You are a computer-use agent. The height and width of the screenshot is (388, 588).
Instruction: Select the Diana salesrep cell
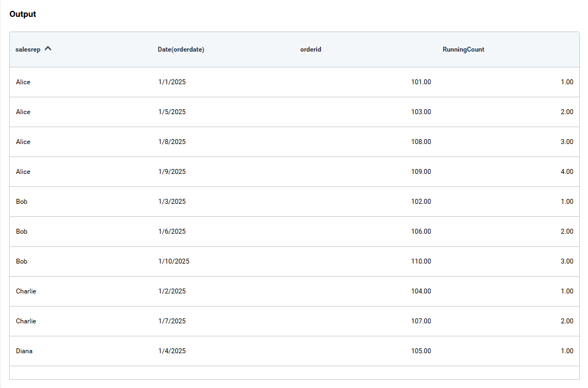click(x=24, y=351)
